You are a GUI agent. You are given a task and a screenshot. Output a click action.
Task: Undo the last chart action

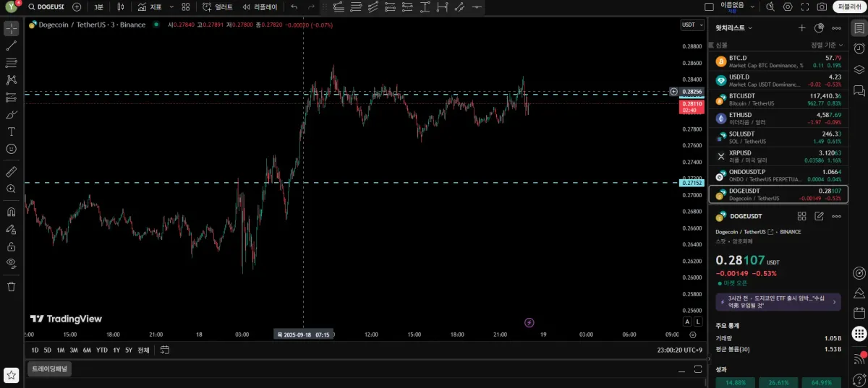pos(294,7)
